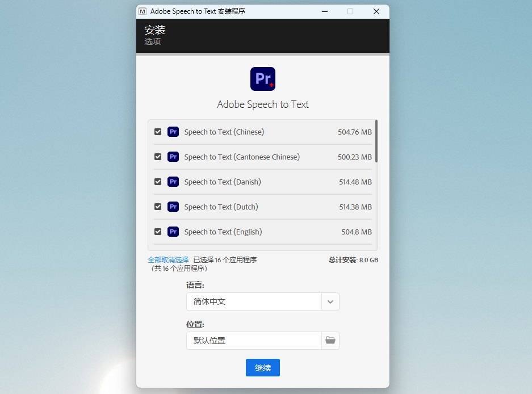The image size is (532, 394).
Task: Toggle the Speech to Text (Dutch) checkbox
Action: click(158, 207)
